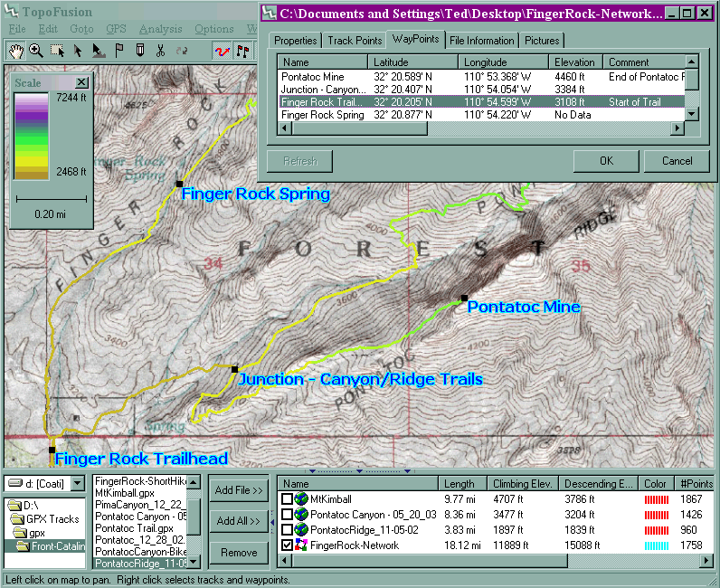Click MtKimball red color swatch
The width and height of the screenshot is (720, 588).
pos(656,499)
